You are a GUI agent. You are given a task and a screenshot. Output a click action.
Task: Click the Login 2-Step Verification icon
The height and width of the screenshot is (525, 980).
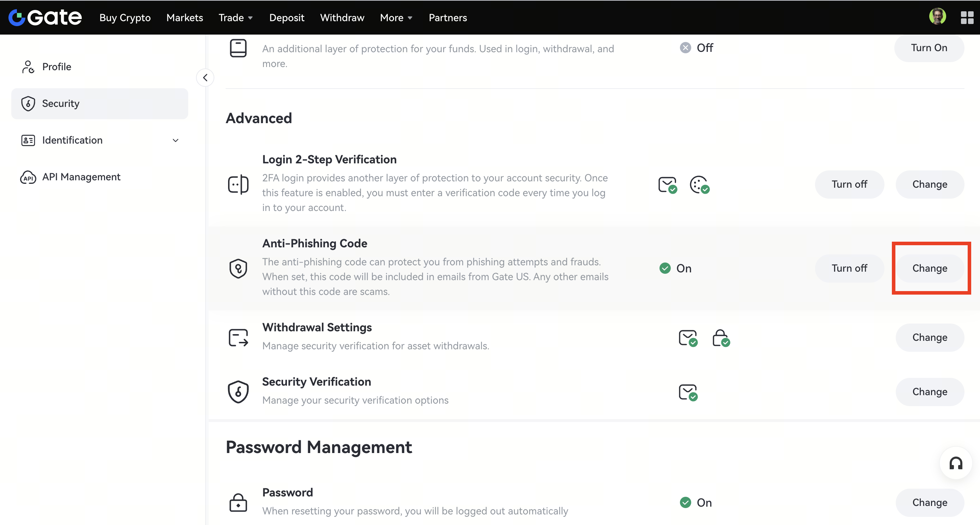pyautogui.click(x=238, y=185)
